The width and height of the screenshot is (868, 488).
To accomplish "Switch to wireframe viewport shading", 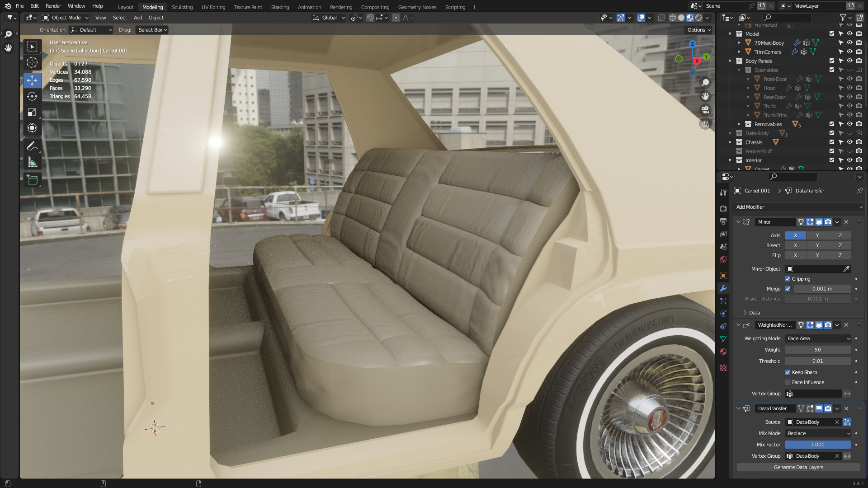I will pos(673,18).
